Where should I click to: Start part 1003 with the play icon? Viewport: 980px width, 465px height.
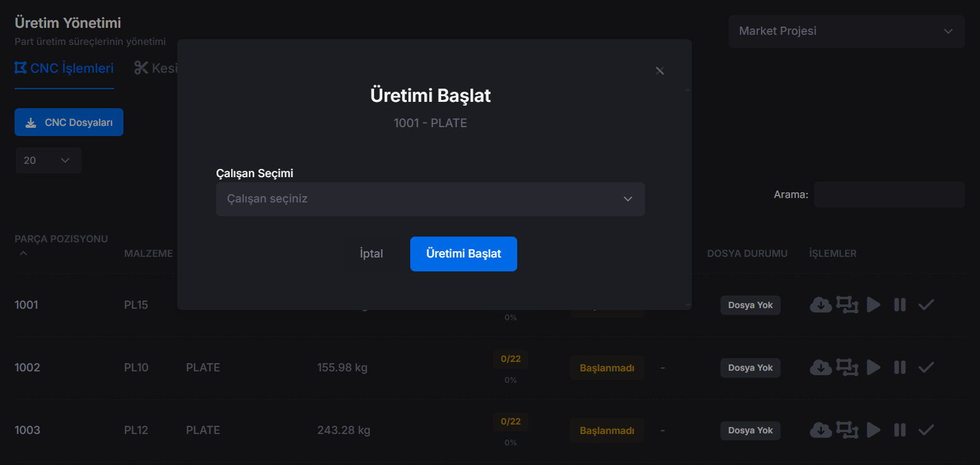pyautogui.click(x=874, y=430)
